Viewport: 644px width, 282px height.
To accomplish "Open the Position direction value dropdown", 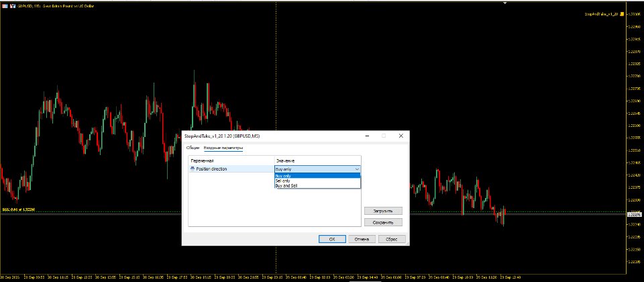I will 317,169.
